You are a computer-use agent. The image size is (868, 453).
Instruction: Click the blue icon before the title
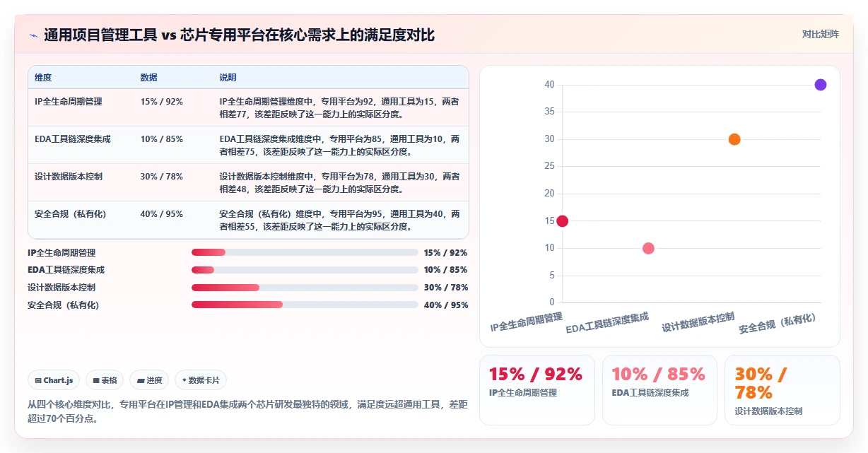point(34,35)
